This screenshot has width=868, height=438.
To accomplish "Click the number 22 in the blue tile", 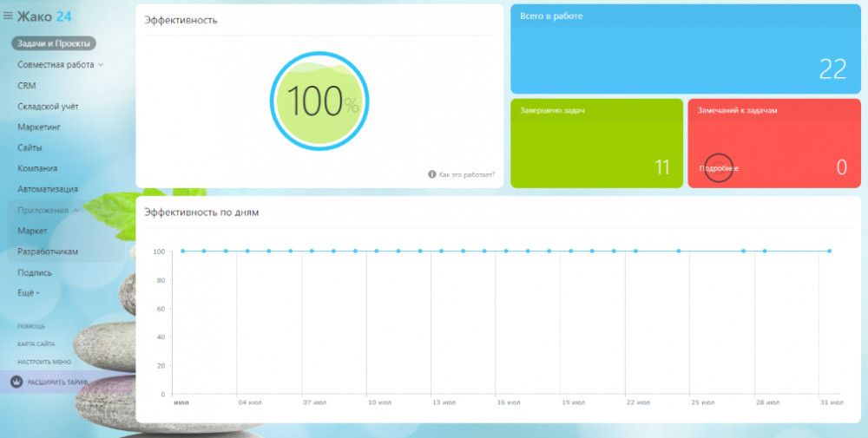I will point(832,69).
